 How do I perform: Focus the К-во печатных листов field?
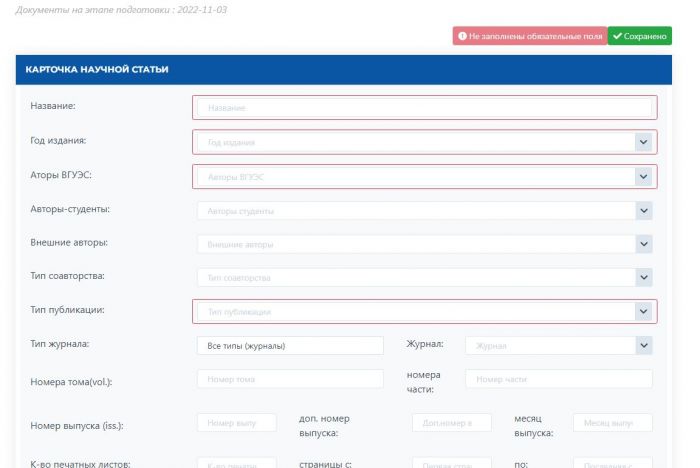tap(236, 463)
